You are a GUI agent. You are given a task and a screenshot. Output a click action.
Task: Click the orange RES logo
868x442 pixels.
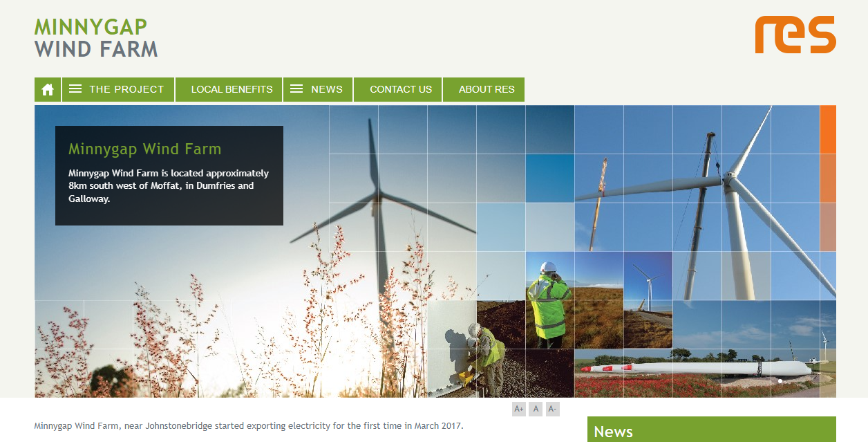(x=795, y=34)
